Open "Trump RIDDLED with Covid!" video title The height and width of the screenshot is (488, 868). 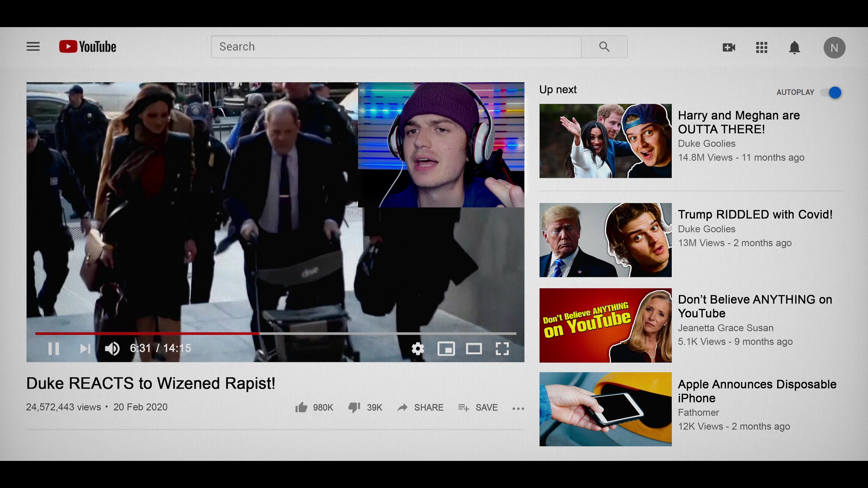tap(755, 215)
